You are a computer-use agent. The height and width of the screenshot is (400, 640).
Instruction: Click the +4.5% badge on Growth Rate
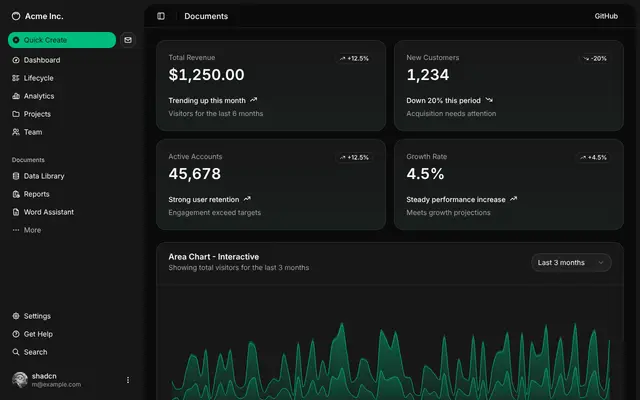tap(593, 157)
